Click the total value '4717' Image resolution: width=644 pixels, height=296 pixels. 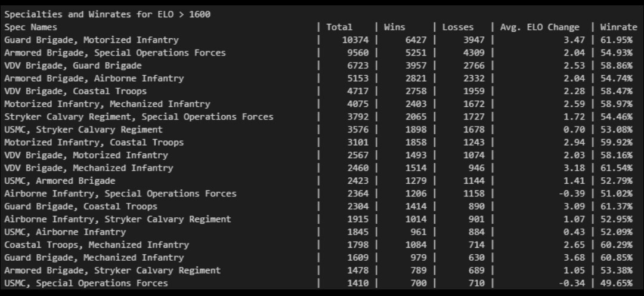pos(358,91)
